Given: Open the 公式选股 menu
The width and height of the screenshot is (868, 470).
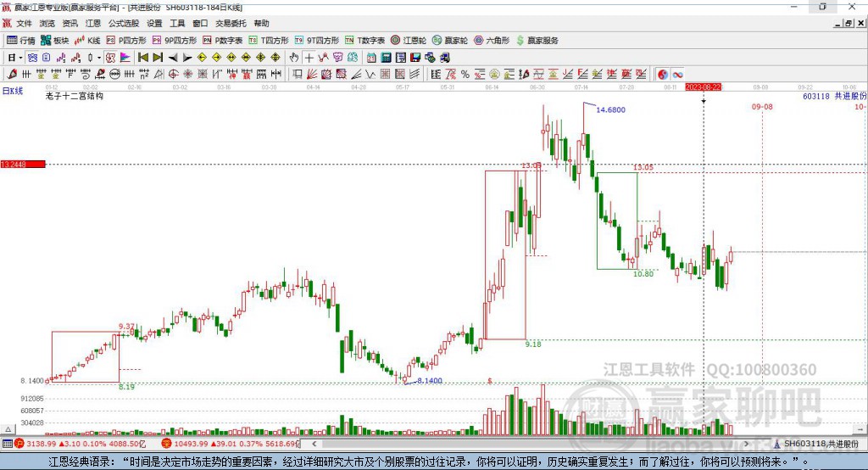Looking at the screenshot, I should point(124,23).
